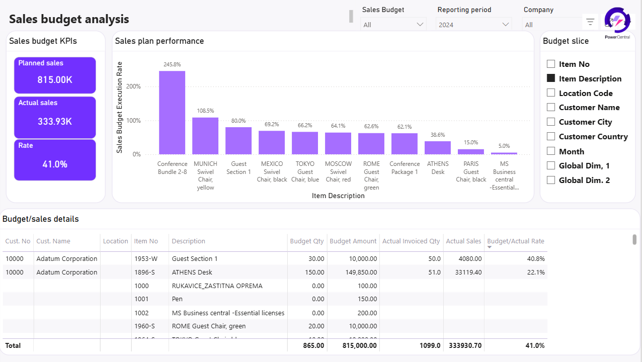Select the Conference Package 1 bar
644x362 pixels.
(x=405, y=144)
